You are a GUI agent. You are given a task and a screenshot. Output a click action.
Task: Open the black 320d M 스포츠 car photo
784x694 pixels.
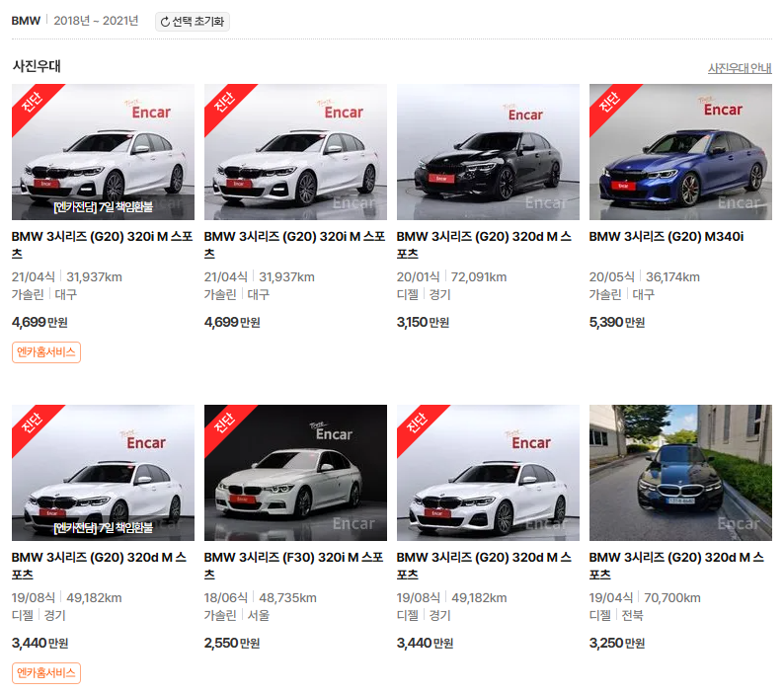(x=488, y=152)
